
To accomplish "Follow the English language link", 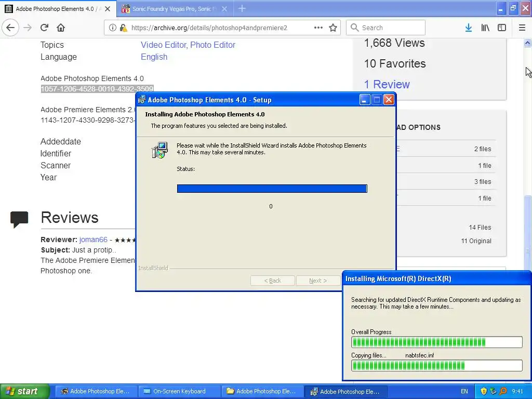I will click(x=154, y=57).
